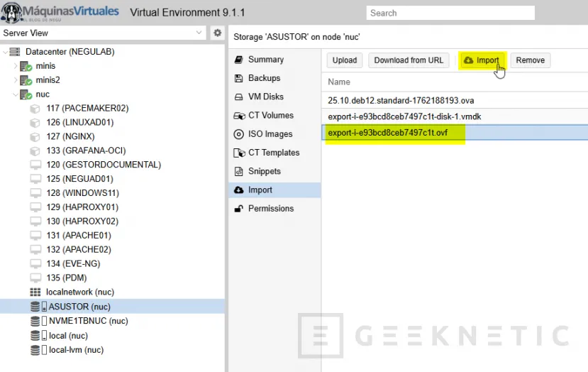Viewport: 588px width, 372px height.
Task: Click the Backups floppy disk icon
Action: click(x=238, y=78)
